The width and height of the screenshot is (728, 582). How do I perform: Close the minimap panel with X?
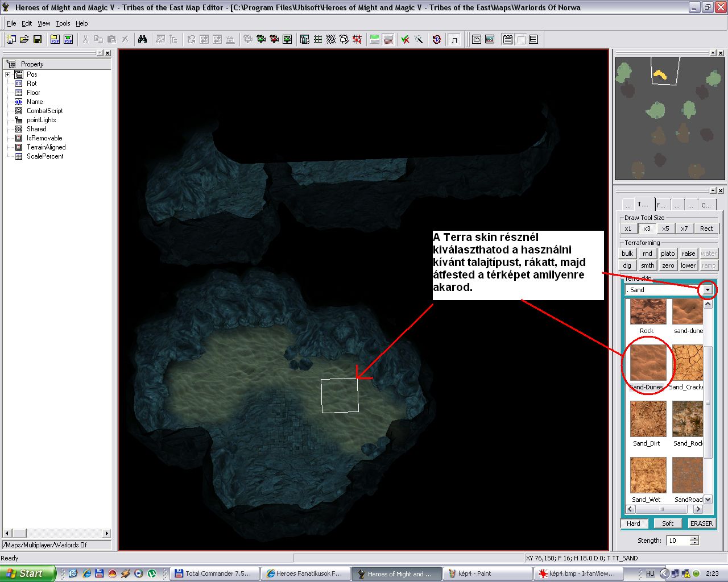click(x=721, y=53)
